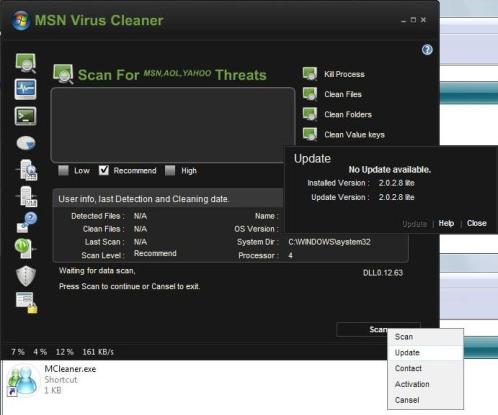Click the 'User info, last Detection' header bar
Viewport: 498px width, 415px height.
pos(168,199)
